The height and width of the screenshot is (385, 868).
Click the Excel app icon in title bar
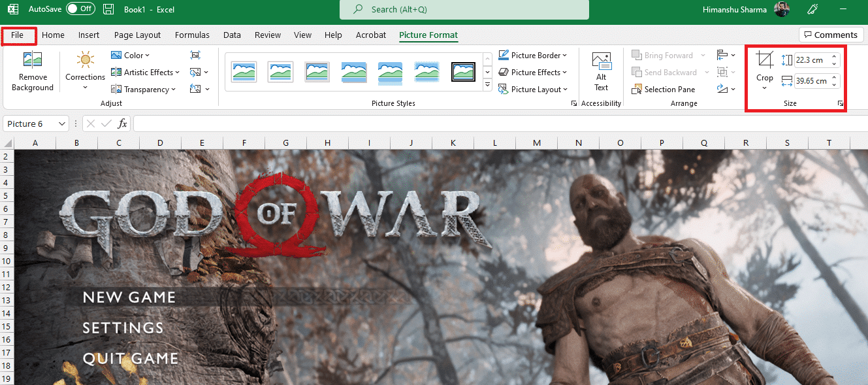click(x=12, y=9)
